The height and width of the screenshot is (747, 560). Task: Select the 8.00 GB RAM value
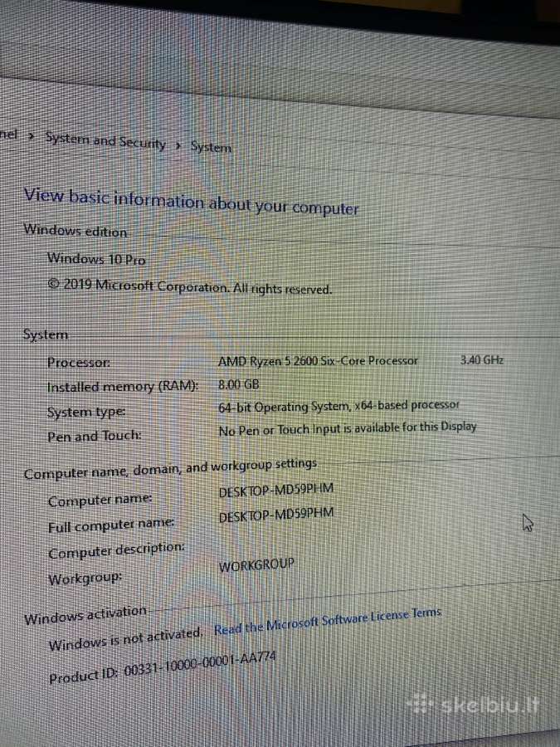point(238,384)
